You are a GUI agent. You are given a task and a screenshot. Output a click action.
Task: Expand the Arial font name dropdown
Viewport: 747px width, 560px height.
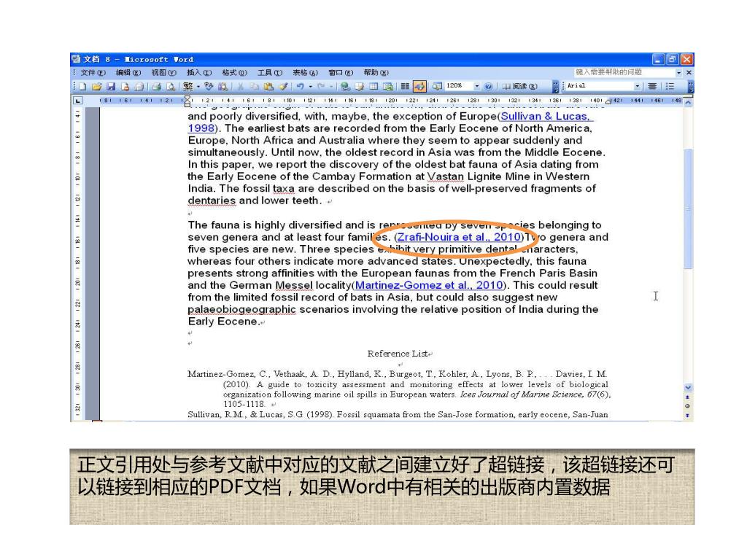(x=638, y=86)
